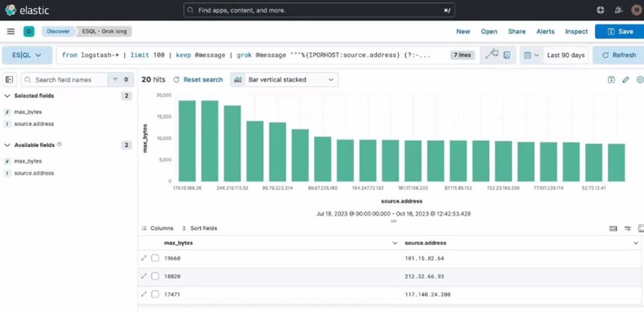
Task: Open ES|QL documentation reference icon
Action: [x=507, y=55]
